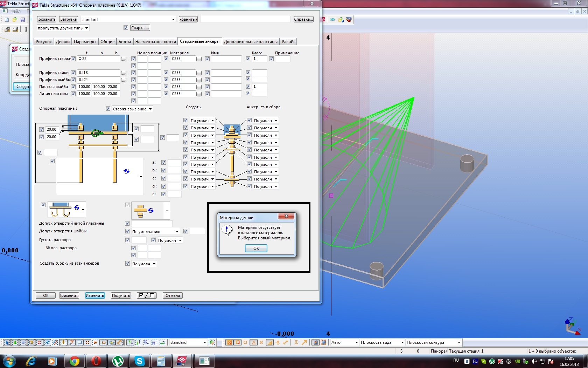
Task: Toggle the Создать сборку из всех анкеров checkbox
Action: click(127, 264)
